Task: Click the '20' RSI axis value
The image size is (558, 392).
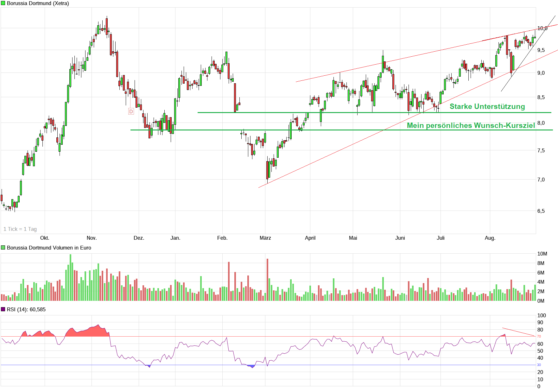Action: [x=540, y=372]
